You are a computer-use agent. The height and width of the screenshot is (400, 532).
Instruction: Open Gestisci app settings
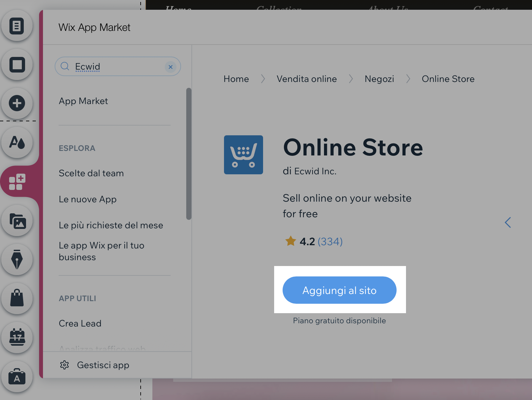click(x=103, y=365)
